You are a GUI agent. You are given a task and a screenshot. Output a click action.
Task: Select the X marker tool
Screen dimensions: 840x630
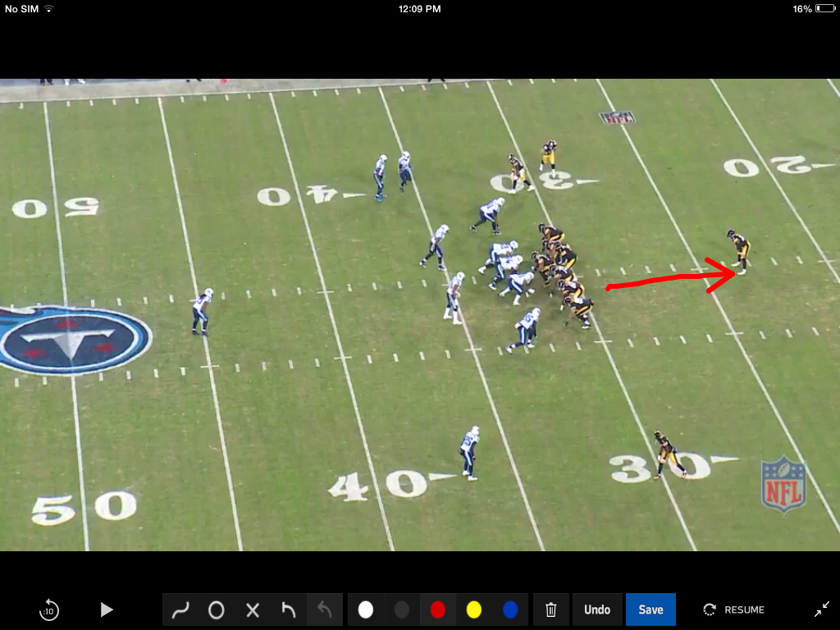click(x=253, y=609)
